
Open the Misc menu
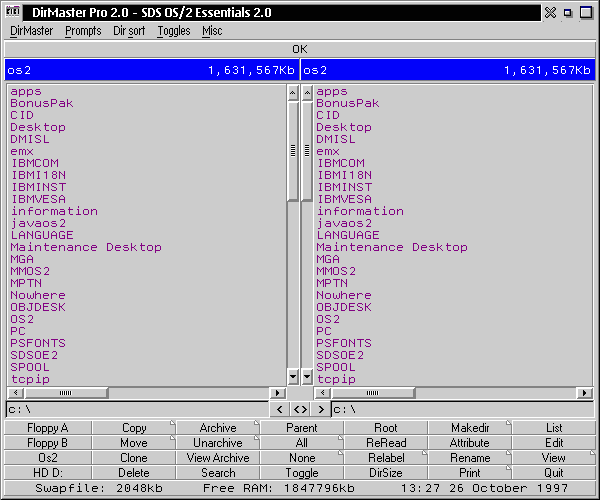212,31
